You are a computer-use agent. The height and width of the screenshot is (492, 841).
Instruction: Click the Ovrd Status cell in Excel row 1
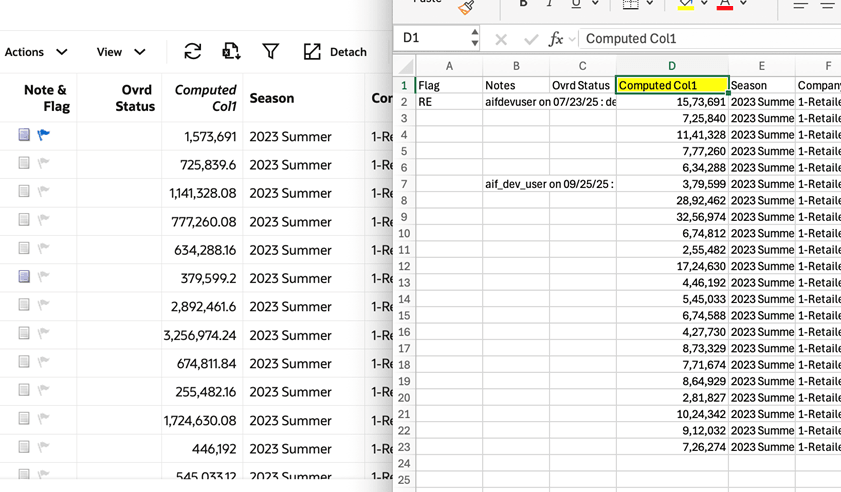click(x=582, y=85)
